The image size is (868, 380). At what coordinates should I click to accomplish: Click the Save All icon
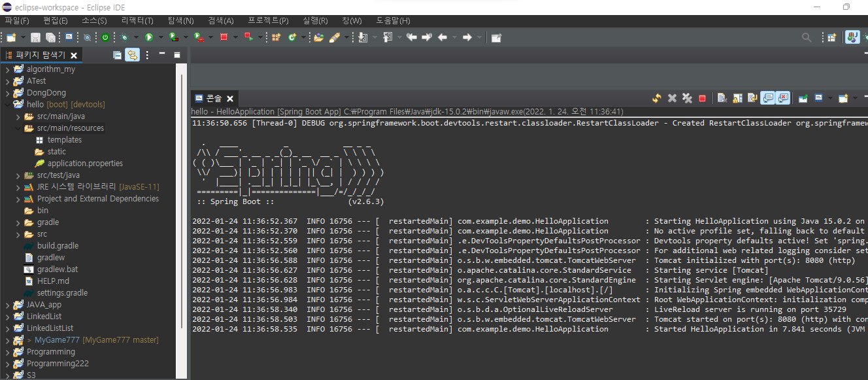pos(50,37)
